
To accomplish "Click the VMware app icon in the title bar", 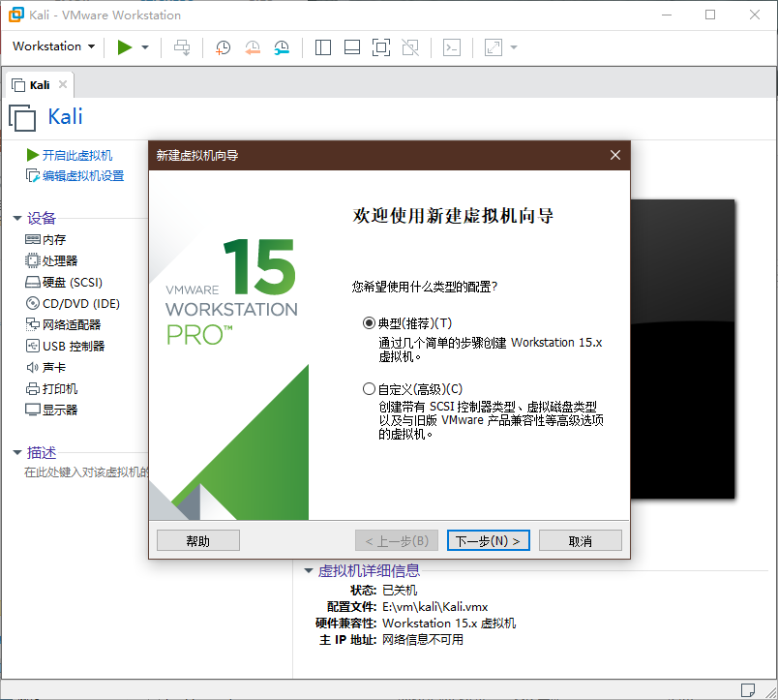I will (x=15, y=15).
